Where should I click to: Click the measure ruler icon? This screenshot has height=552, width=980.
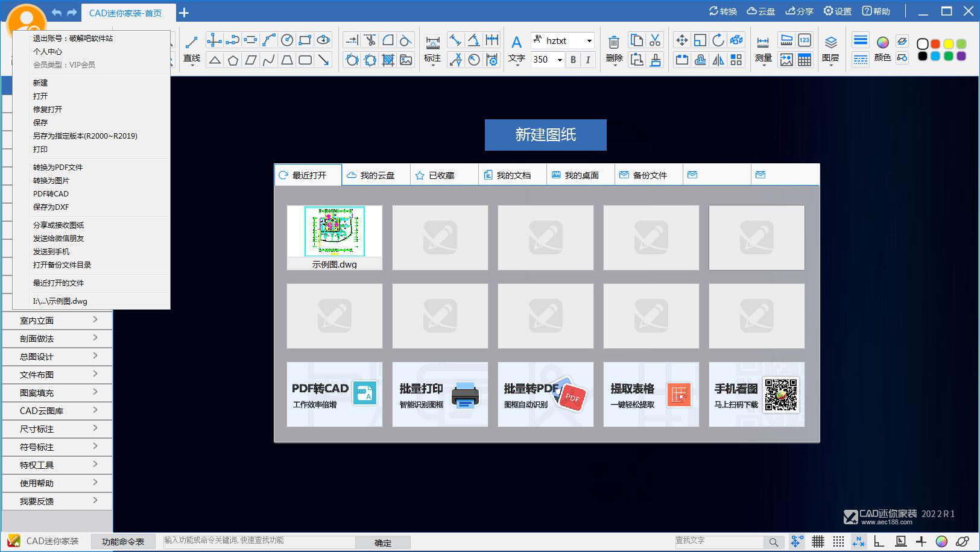click(x=763, y=42)
